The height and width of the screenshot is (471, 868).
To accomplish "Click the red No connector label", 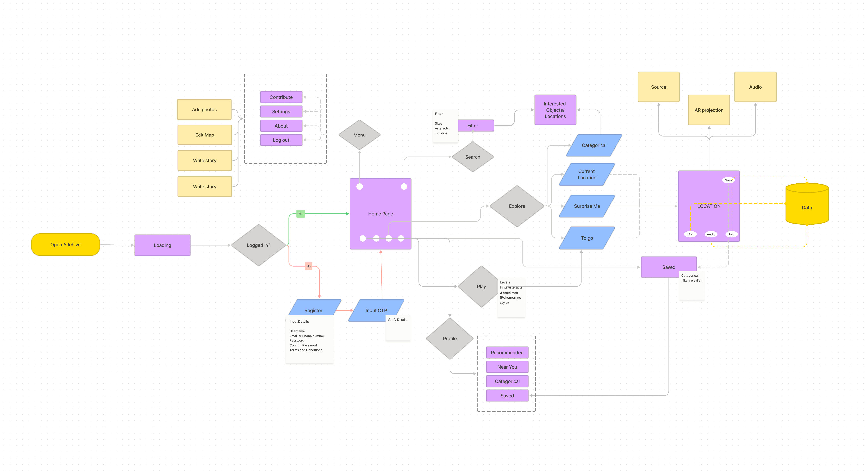I will 308,266.
